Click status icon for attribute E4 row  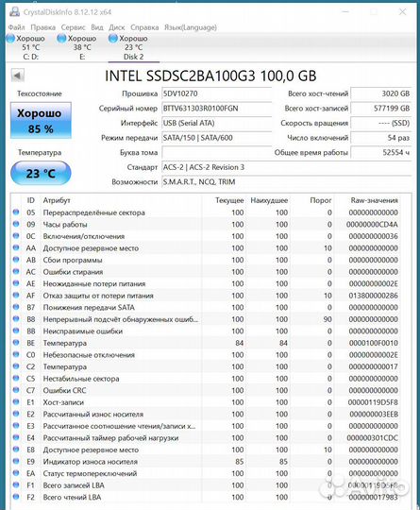coord(16,437)
